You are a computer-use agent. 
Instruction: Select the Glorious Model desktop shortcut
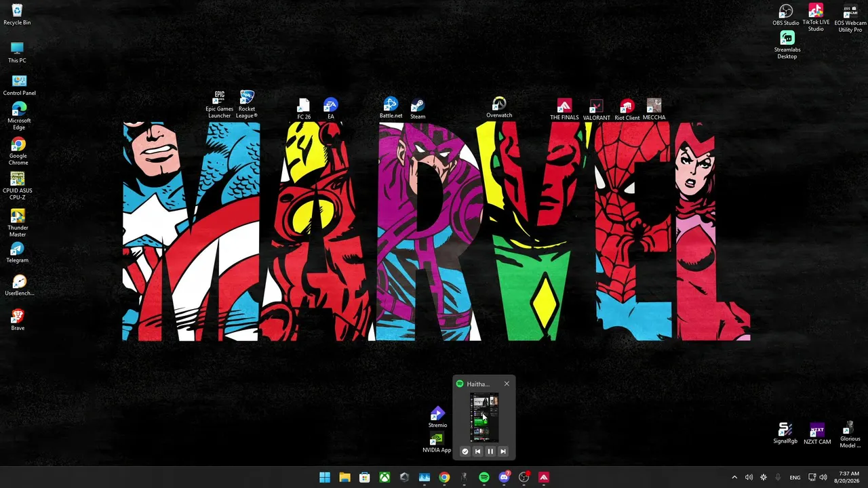pyautogui.click(x=850, y=434)
